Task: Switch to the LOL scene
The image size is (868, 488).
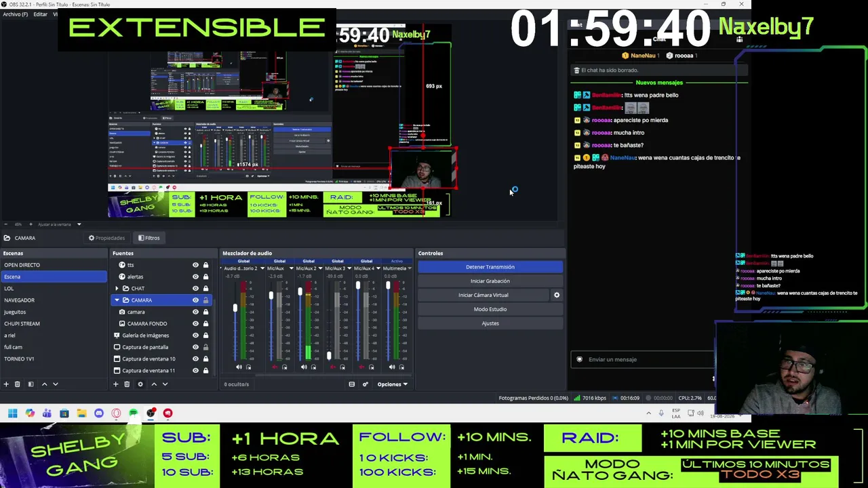Action: pos(9,289)
